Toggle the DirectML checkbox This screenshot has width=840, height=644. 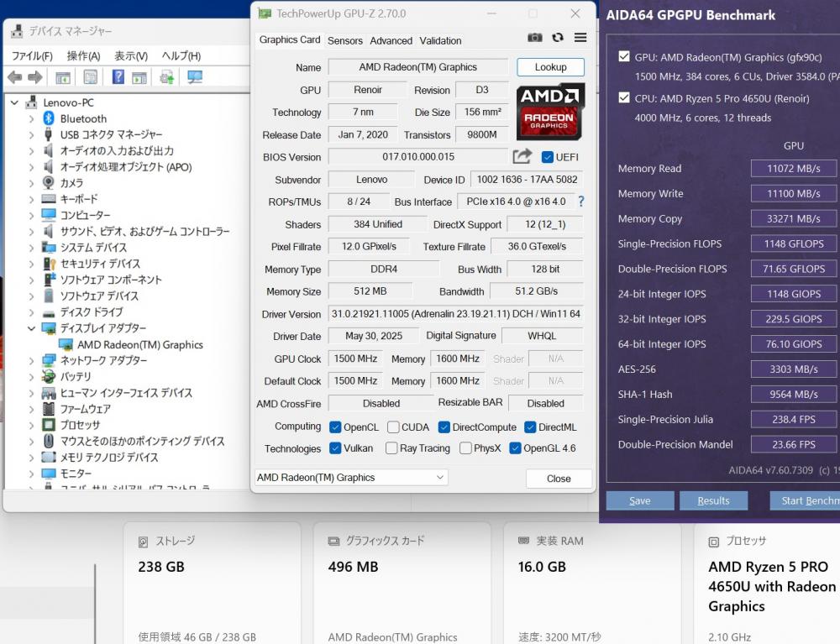tap(530, 427)
